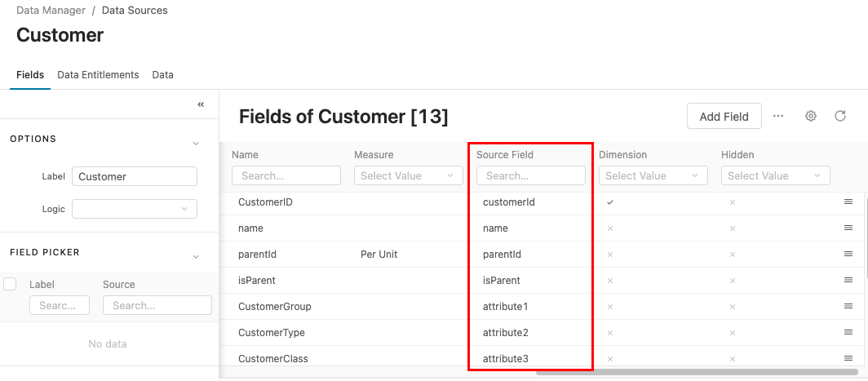Toggle the Dimension checkmark for CustomerID

pos(610,202)
